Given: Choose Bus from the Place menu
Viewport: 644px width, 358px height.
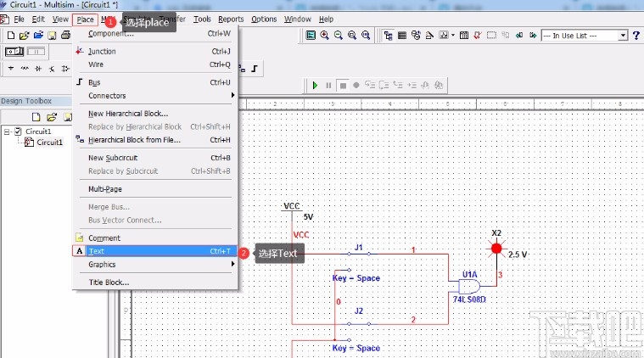Looking at the screenshot, I should click(x=156, y=82).
